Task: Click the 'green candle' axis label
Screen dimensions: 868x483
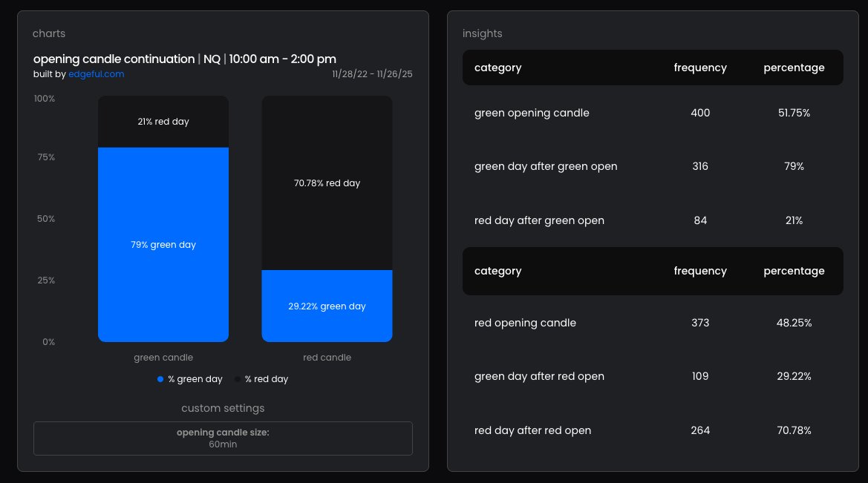Action: click(x=163, y=358)
